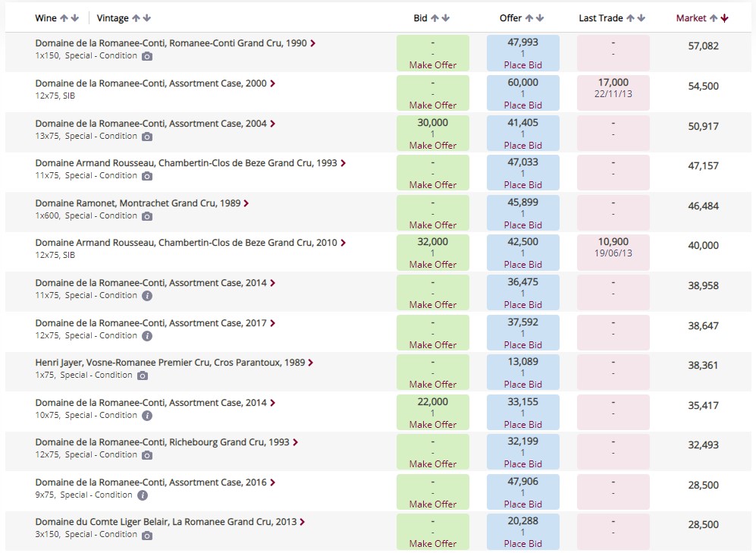756x553 pixels.
Task: Open Domaine du Comte Liger Belair La Romanee link
Action: 166,522
